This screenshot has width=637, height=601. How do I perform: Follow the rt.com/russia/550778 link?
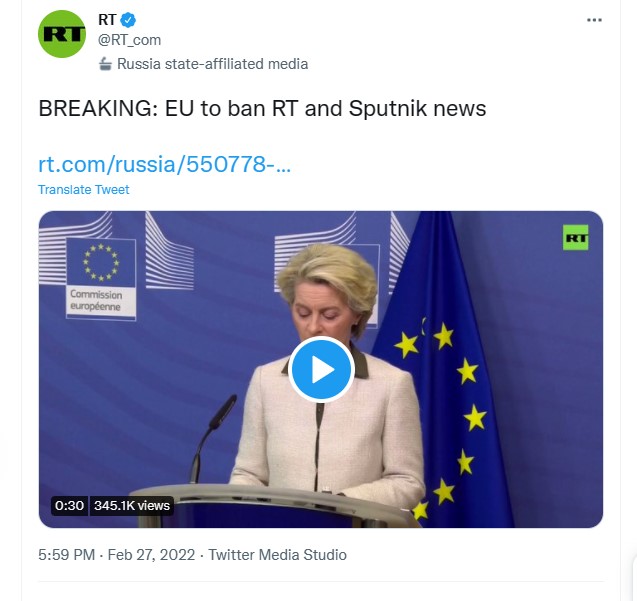click(165, 164)
